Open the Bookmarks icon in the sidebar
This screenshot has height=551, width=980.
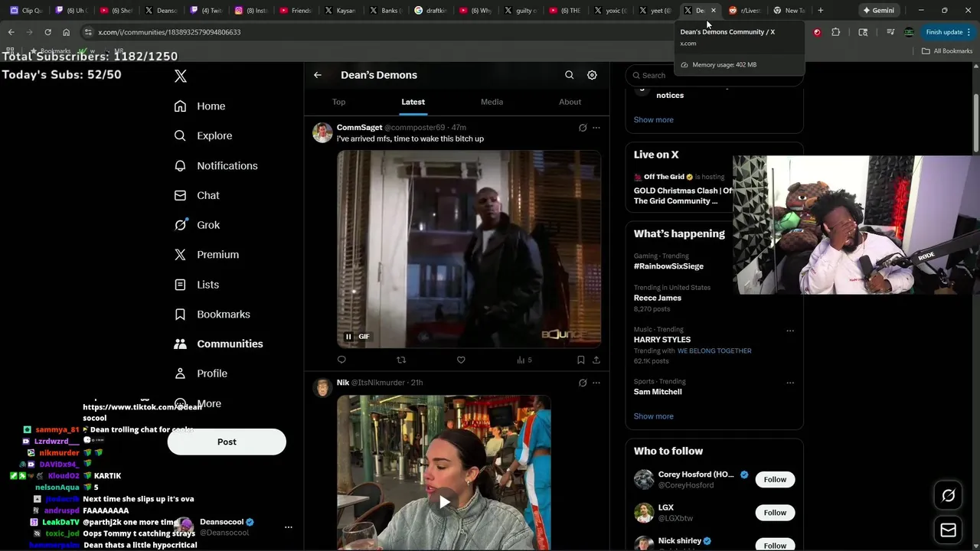point(180,315)
